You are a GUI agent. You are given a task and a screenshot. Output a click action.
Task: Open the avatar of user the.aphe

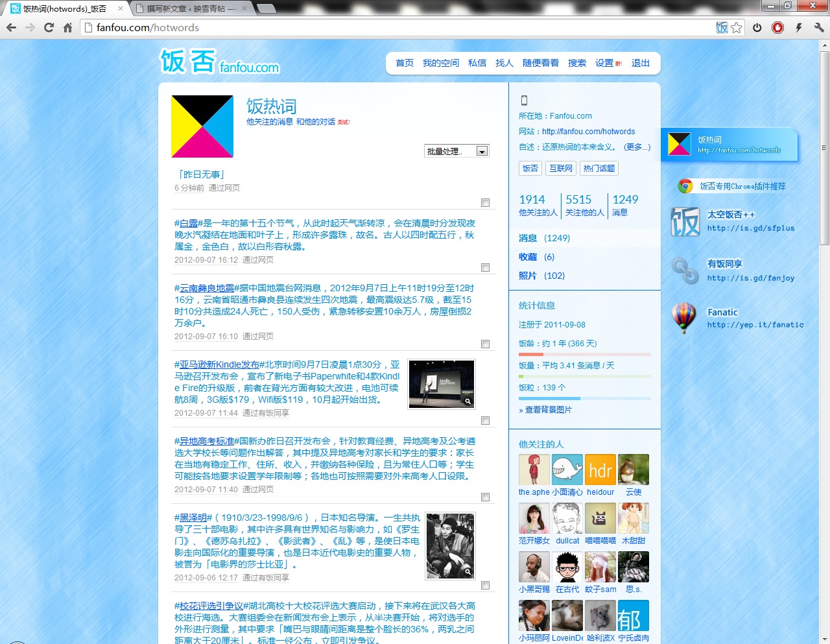tap(534, 470)
